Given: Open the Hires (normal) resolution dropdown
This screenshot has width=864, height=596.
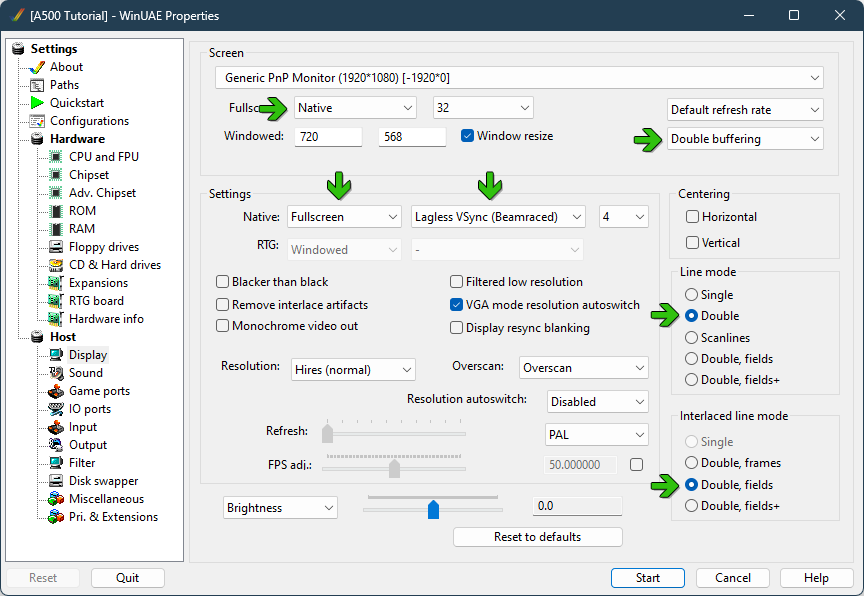Looking at the screenshot, I should pyautogui.click(x=353, y=370).
